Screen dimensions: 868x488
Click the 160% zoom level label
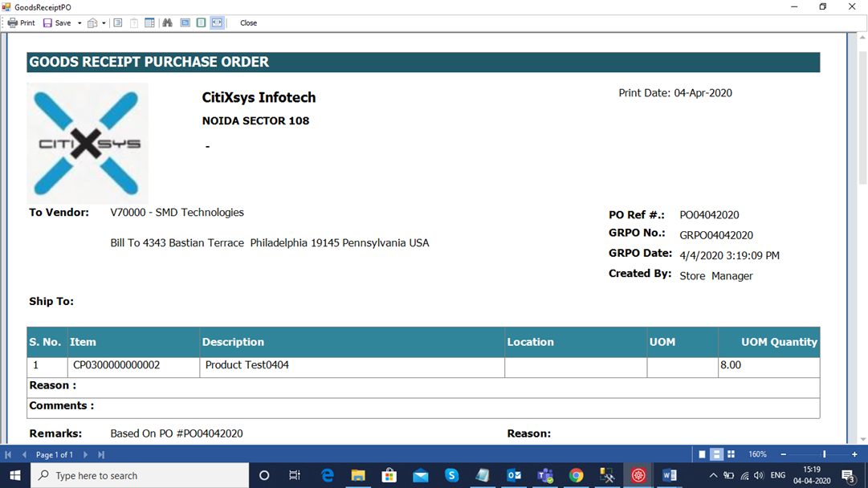[757, 454]
